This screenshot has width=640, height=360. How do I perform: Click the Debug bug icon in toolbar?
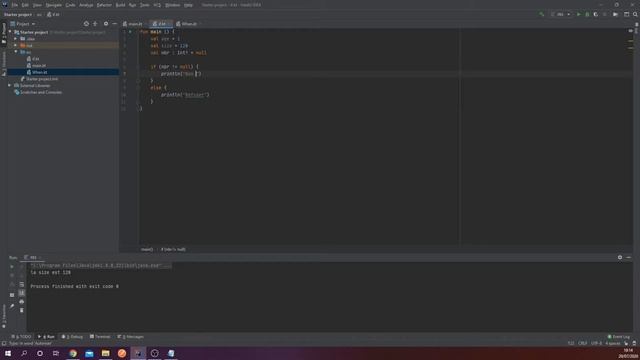[x=587, y=14]
